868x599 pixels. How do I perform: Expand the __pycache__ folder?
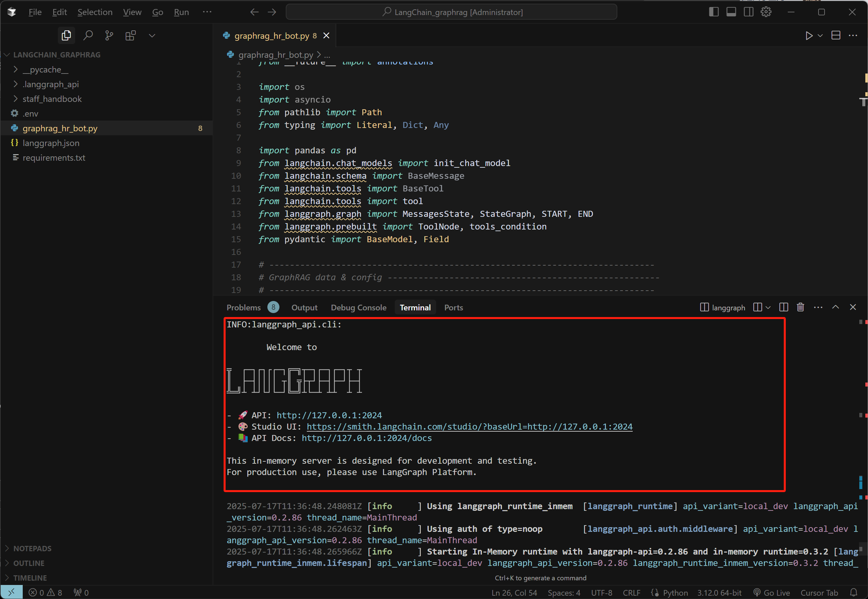(106, 70)
